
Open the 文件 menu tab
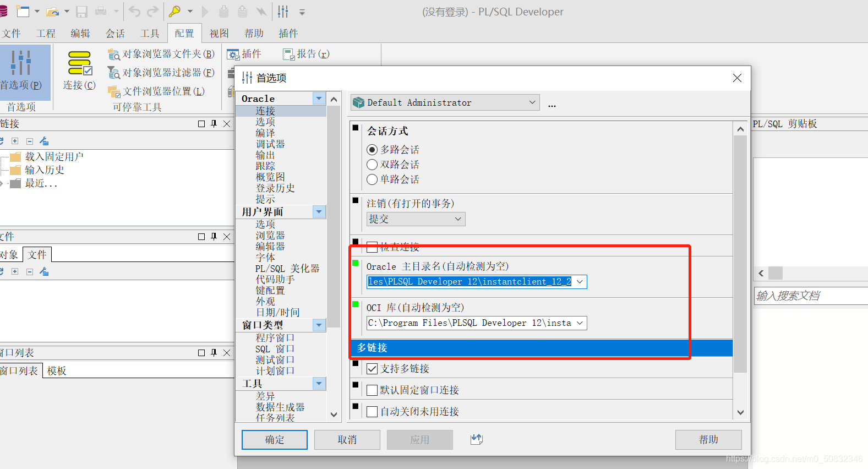coord(11,34)
